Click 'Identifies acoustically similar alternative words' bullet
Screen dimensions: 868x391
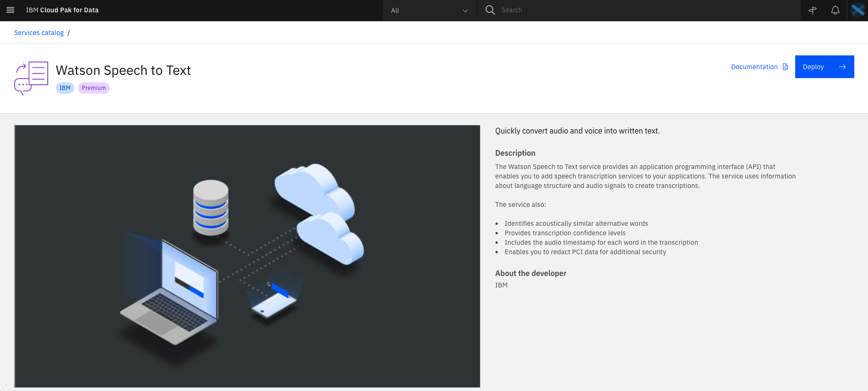[x=576, y=223]
